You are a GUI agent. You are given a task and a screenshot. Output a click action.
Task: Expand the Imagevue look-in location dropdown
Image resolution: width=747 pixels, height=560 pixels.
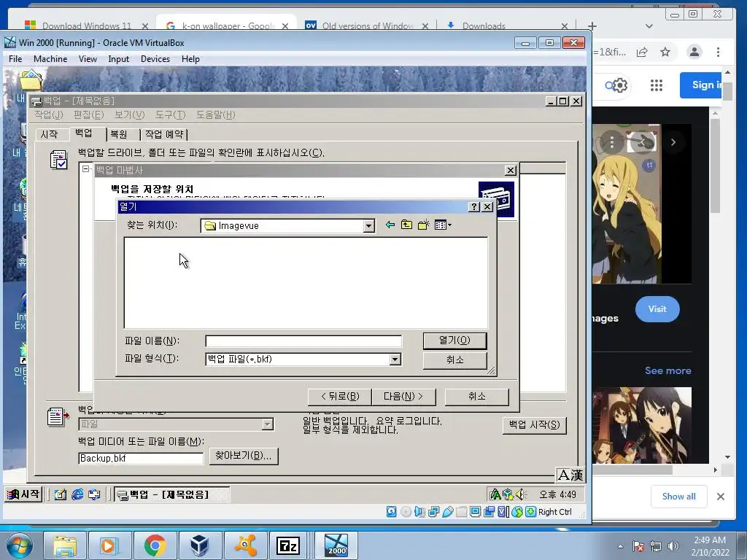368,226
